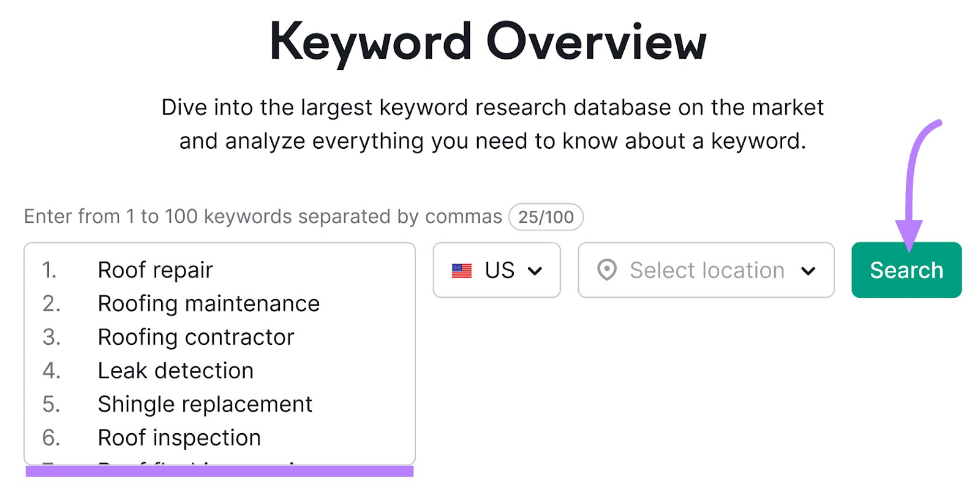Click the keyword research database description text
The image size is (980, 495).
pos(492,124)
